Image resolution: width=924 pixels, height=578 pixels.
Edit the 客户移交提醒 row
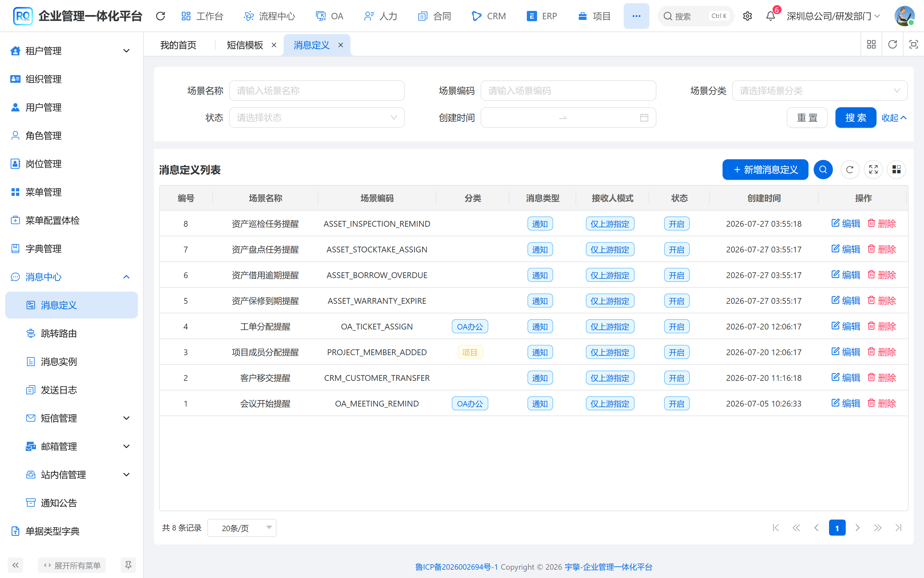(846, 378)
